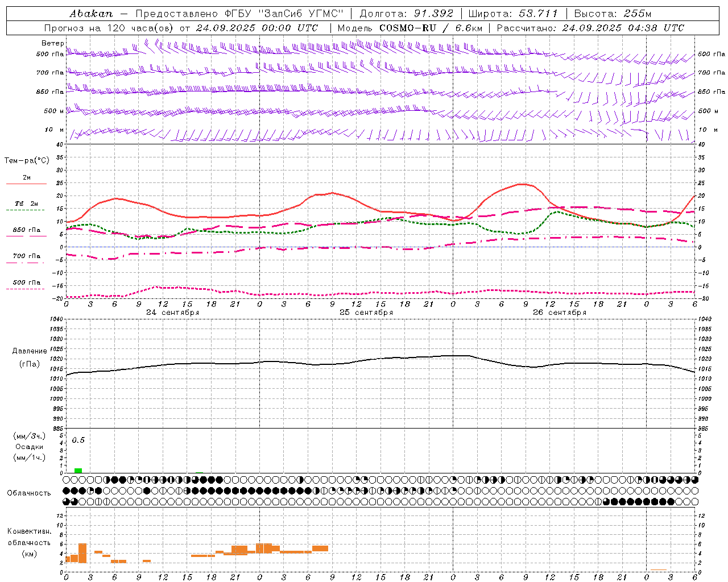
Task: Click the 10 м wind level label on left
Action: [x=55, y=130]
